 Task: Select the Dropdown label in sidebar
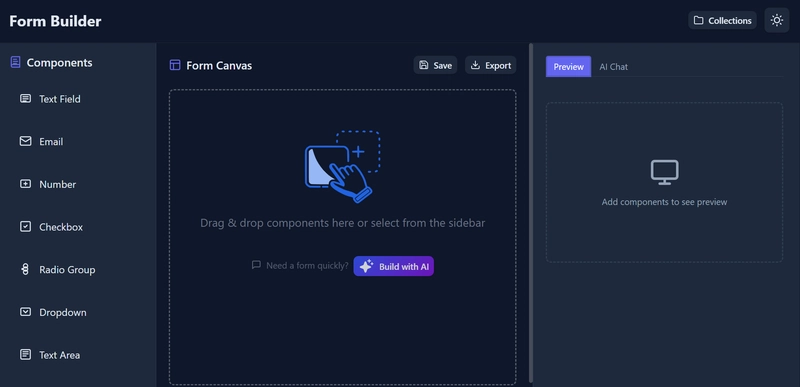(63, 313)
